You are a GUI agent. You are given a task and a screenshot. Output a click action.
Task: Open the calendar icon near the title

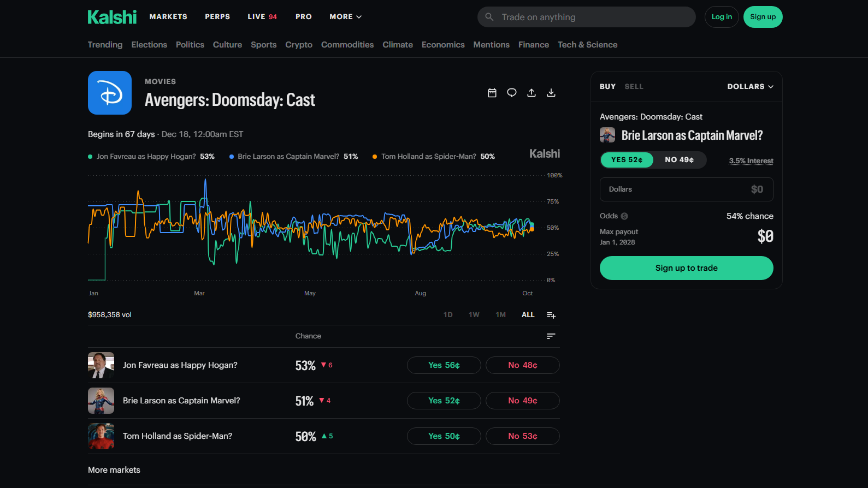tap(492, 93)
